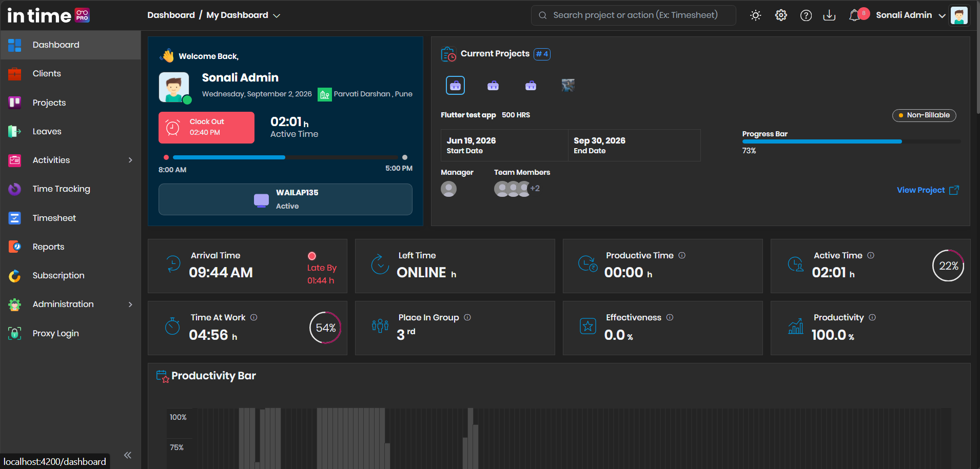Image resolution: width=980 pixels, height=469 pixels.
Task: Open notifications bell icon
Action: tap(854, 15)
